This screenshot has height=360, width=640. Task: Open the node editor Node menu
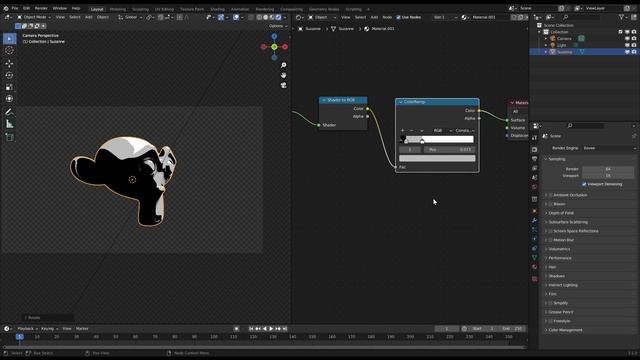pos(387,17)
